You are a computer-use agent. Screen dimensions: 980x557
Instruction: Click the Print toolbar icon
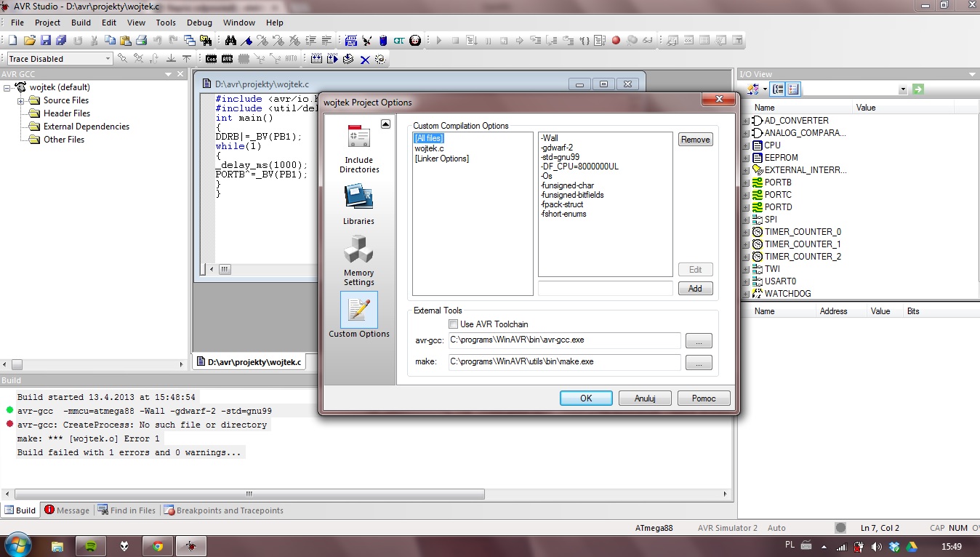(x=141, y=41)
